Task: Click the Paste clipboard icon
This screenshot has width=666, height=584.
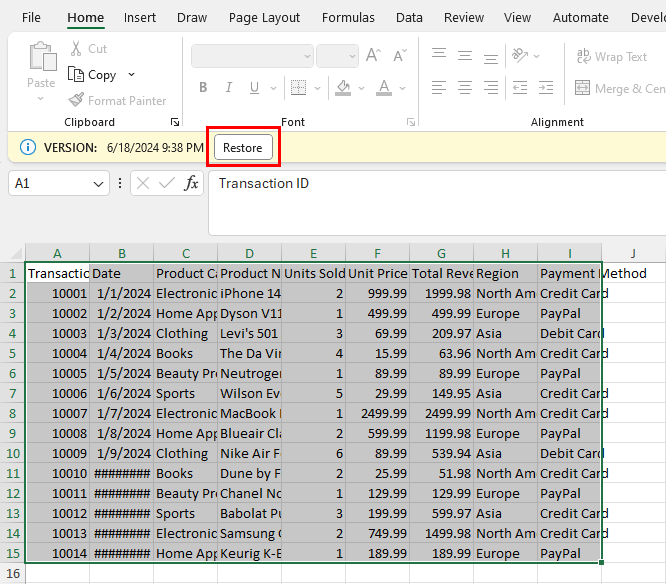Action: point(42,56)
